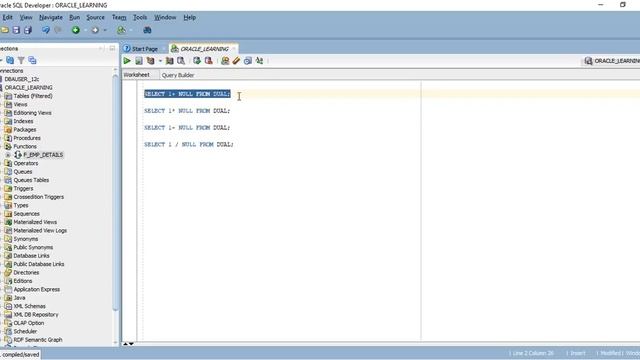Click the SQL Worksheet icon in main toolbar
The image size is (640, 360).
121,30
